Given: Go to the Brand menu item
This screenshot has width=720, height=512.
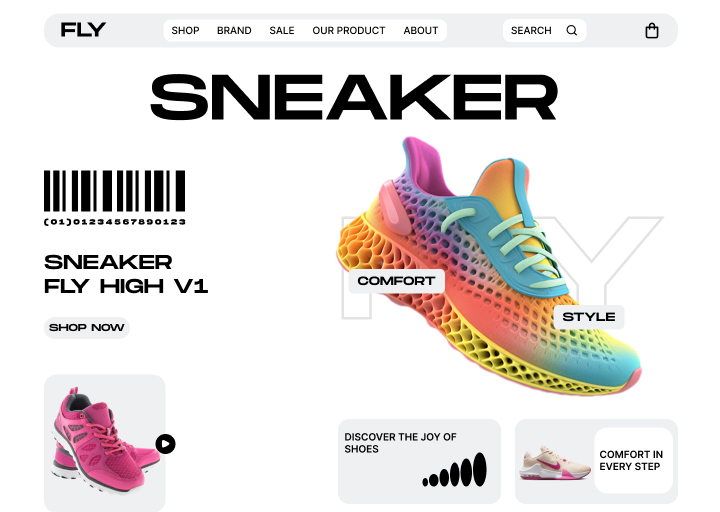Looking at the screenshot, I should click(x=234, y=31).
